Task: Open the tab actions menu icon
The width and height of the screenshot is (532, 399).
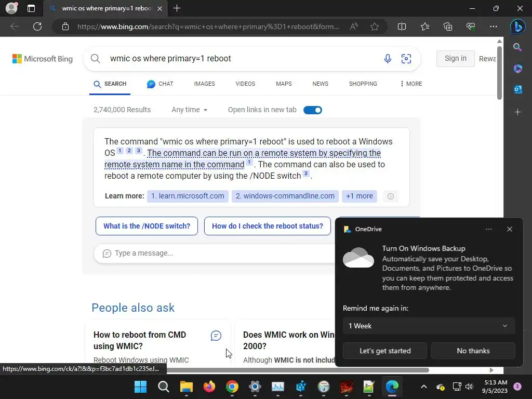Action: (x=31, y=8)
